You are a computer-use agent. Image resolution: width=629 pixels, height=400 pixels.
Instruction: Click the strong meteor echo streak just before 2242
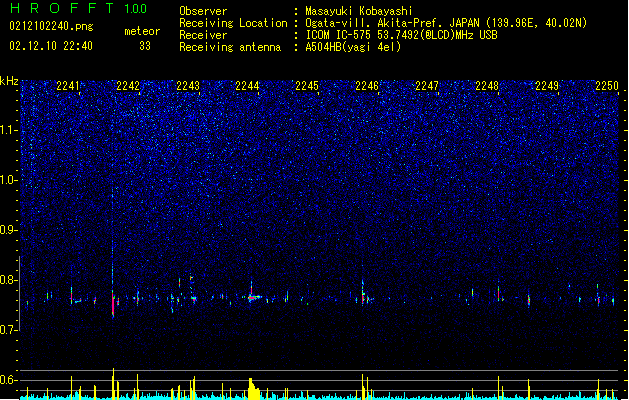point(113,303)
